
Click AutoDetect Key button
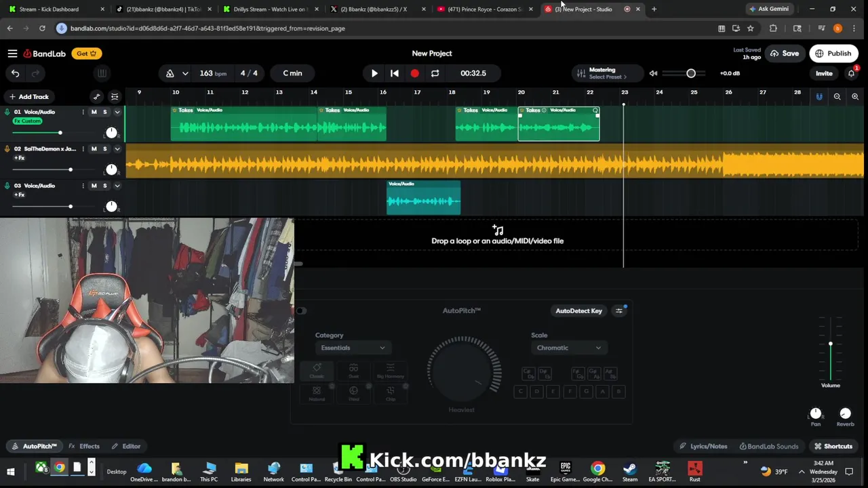[579, 310]
